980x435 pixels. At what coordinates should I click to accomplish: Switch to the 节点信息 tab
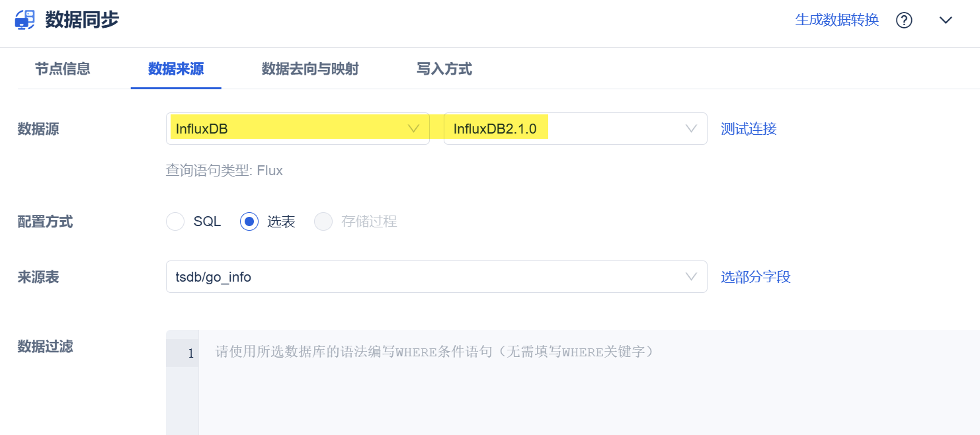(x=63, y=69)
